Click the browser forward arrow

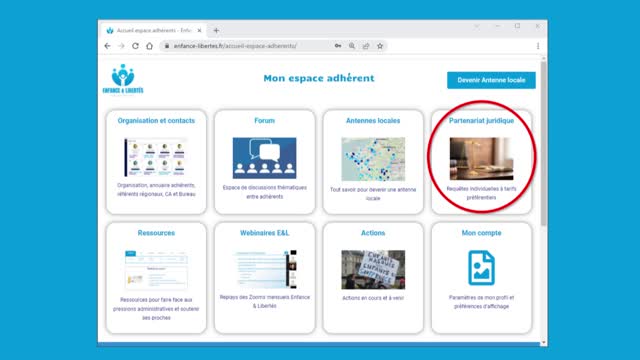pyautogui.click(x=121, y=46)
